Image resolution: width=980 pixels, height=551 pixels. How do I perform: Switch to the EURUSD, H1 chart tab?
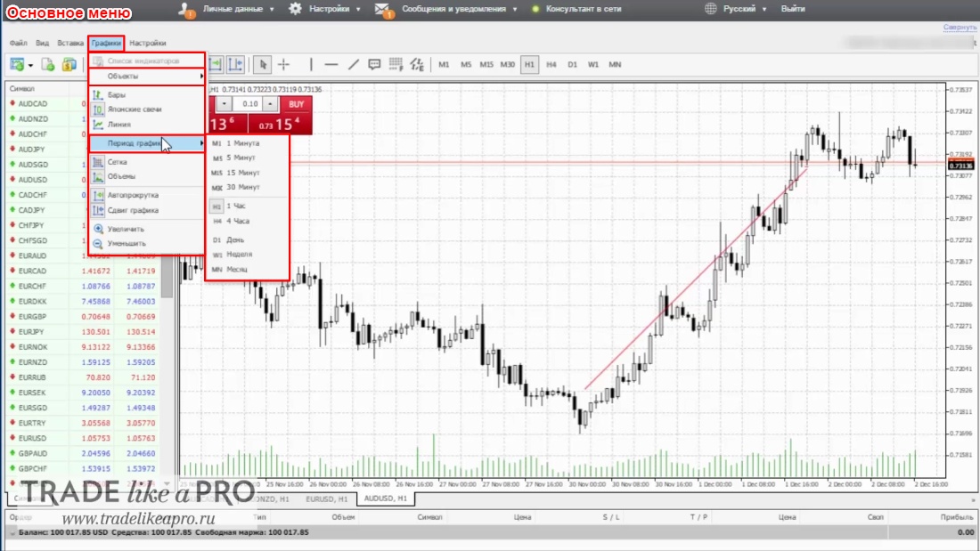(326, 499)
